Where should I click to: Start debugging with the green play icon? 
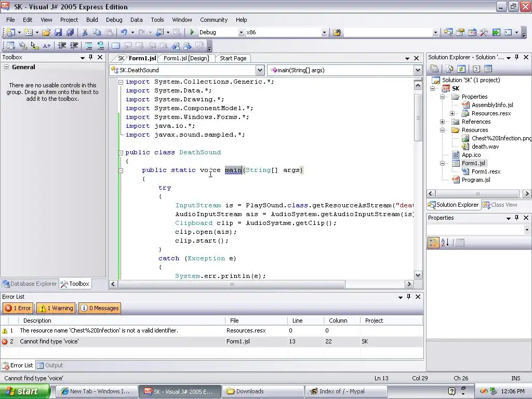pyautogui.click(x=192, y=32)
